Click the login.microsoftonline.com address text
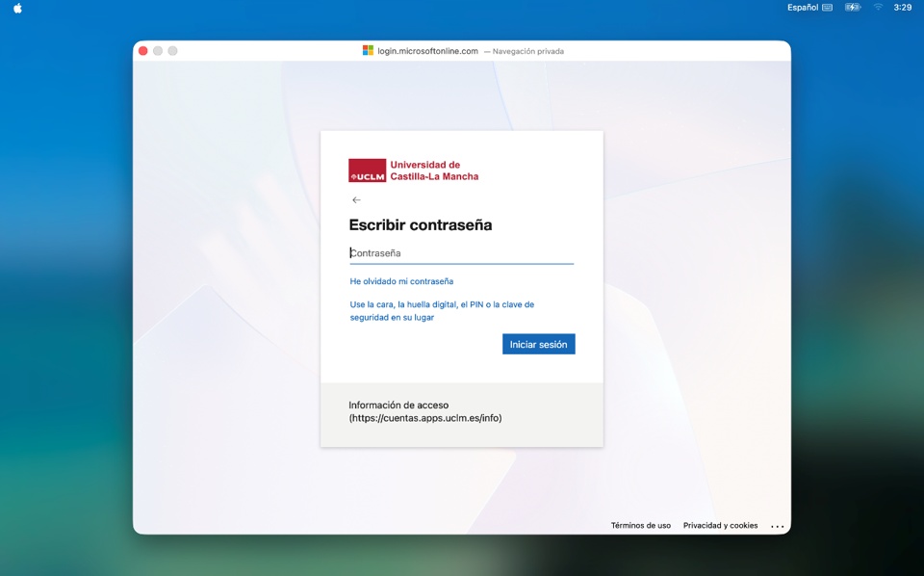 coord(427,51)
